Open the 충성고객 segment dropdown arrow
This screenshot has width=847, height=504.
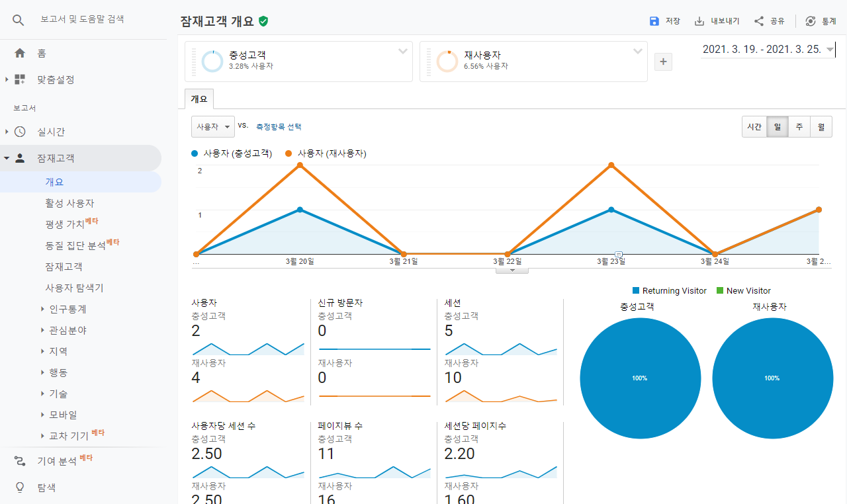point(403,51)
